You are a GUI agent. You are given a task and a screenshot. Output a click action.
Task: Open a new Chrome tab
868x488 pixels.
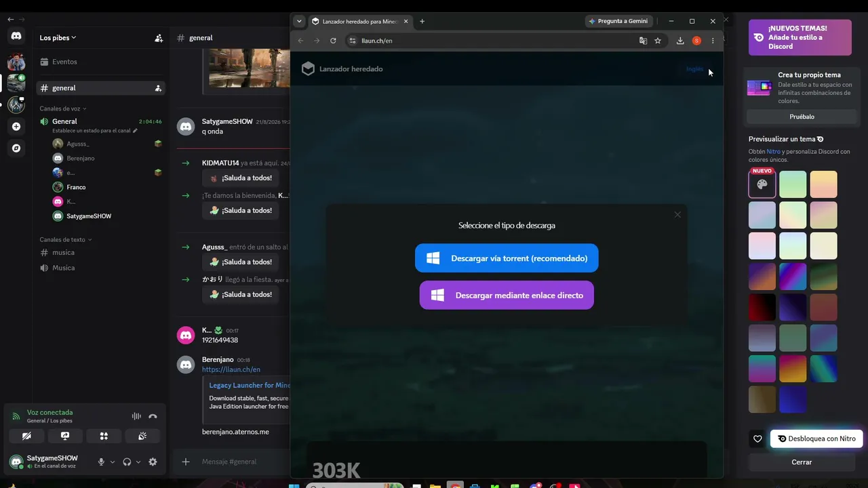(x=422, y=21)
